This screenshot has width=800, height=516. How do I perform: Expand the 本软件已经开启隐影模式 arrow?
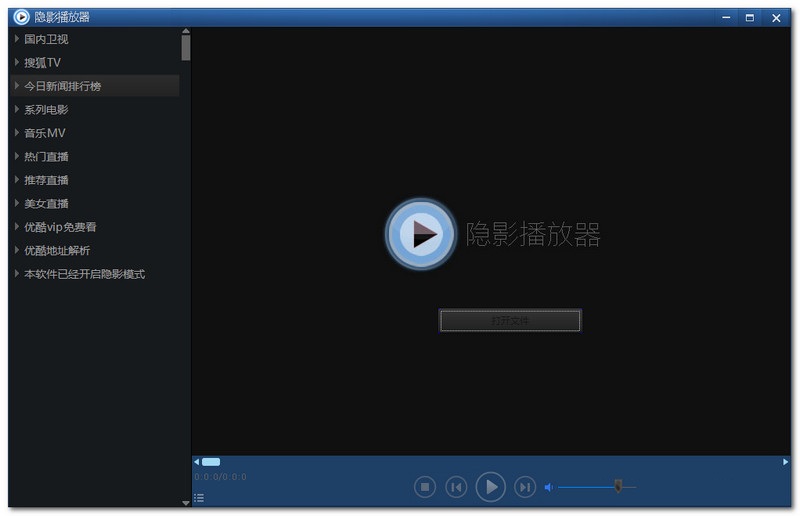(x=17, y=273)
